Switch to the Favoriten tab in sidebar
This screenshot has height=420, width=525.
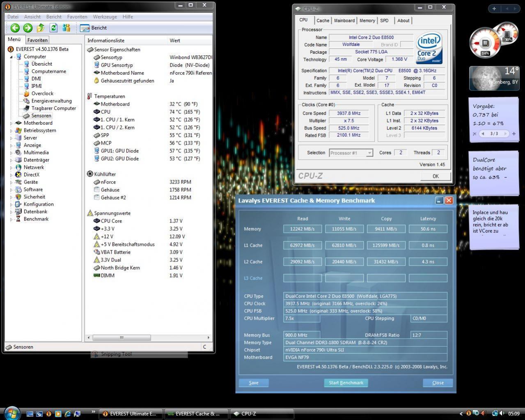pos(37,40)
